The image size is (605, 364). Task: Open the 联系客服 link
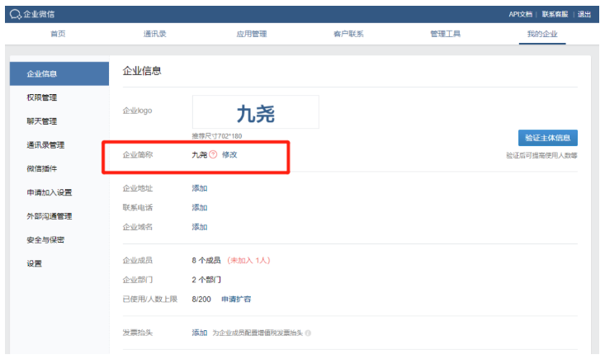(x=555, y=14)
